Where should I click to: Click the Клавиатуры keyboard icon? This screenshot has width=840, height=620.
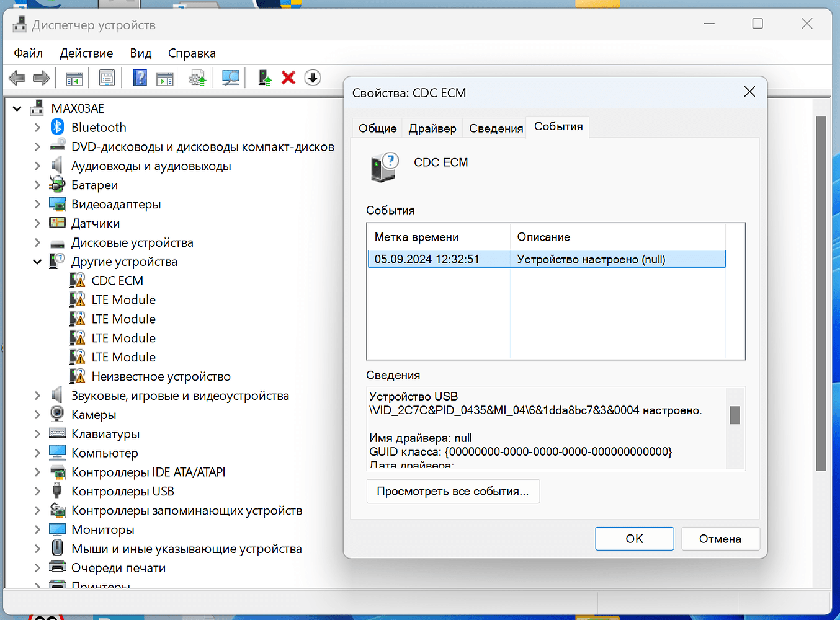tap(58, 433)
